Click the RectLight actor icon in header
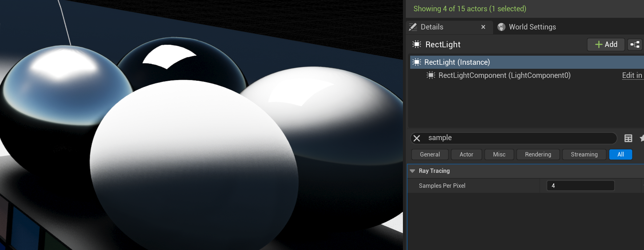Viewport: 644px width, 250px height. click(417, 44)
